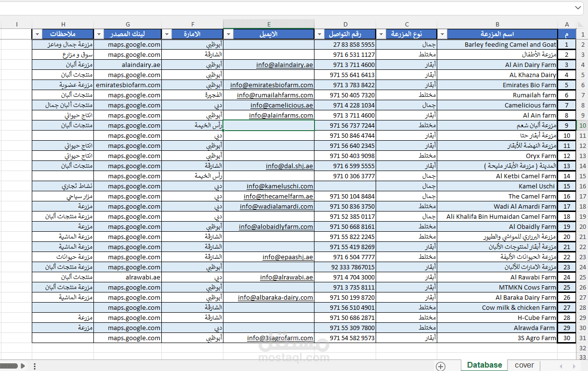Click the horizontal scrollbar right arrow
The image size is (588, 371).
23,366
